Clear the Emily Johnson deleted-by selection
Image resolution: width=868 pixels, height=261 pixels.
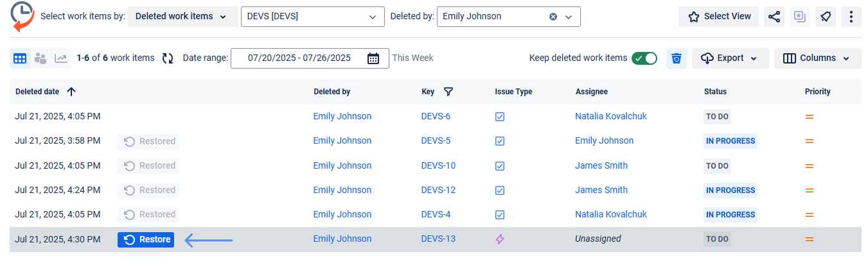(553, 17)
